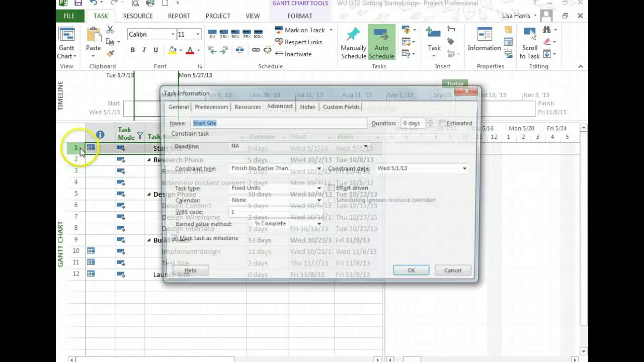Click the WBS code input field
Screen dimensions: 644x362
(x=275, y=212)
